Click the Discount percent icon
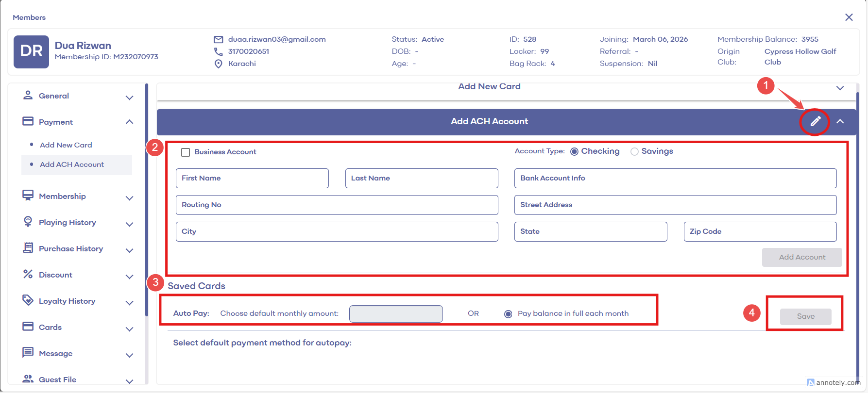The height and width of the screenshot is (393, 868). (28, 274)
